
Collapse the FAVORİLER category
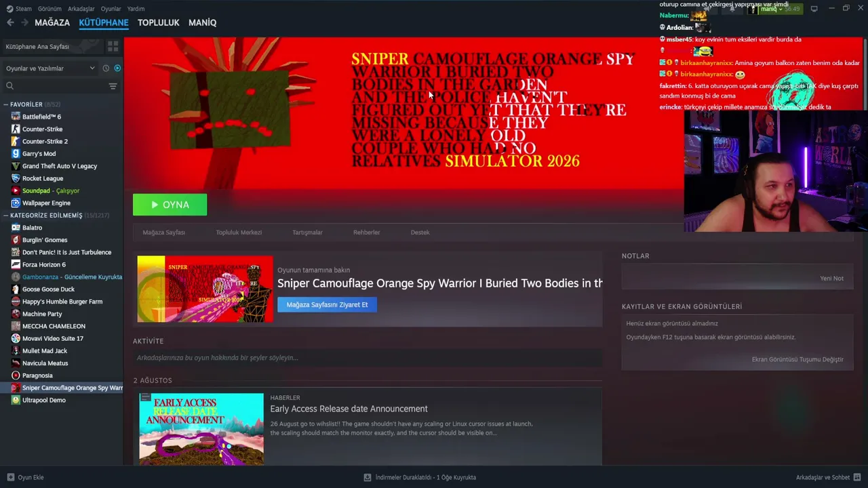point(5,104)
